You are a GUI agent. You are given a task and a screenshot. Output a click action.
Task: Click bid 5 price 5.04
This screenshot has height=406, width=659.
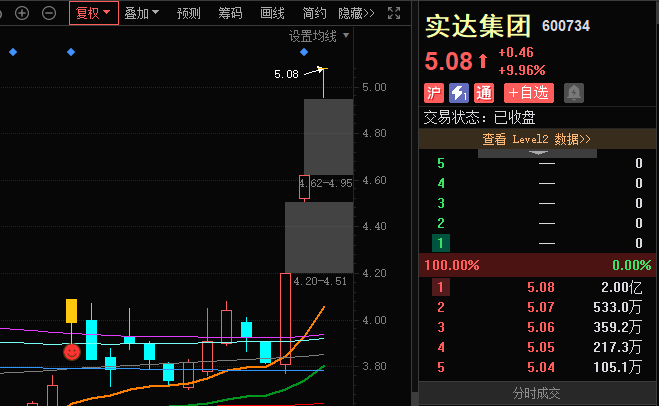point(540,367)
